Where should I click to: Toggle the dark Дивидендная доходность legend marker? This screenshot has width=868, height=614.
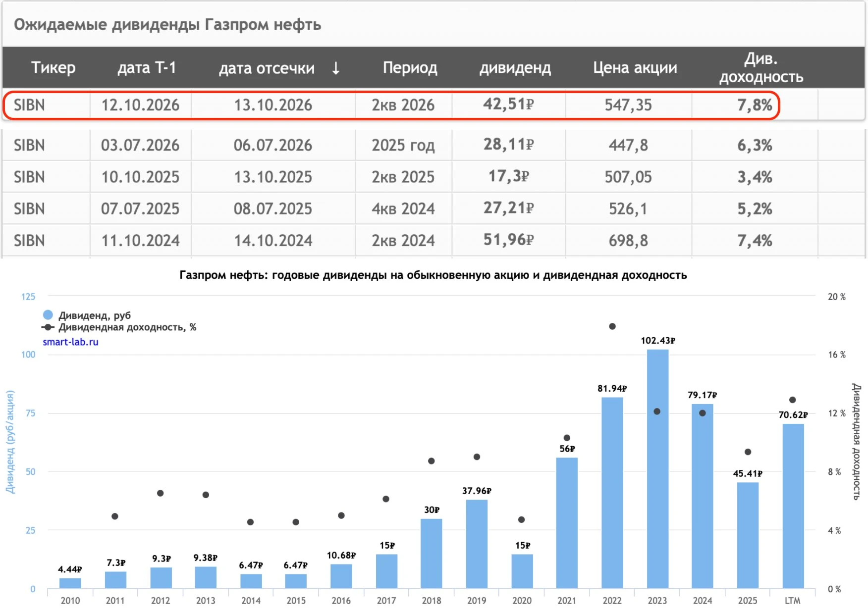pyautogui.click(x=48, y=327)
